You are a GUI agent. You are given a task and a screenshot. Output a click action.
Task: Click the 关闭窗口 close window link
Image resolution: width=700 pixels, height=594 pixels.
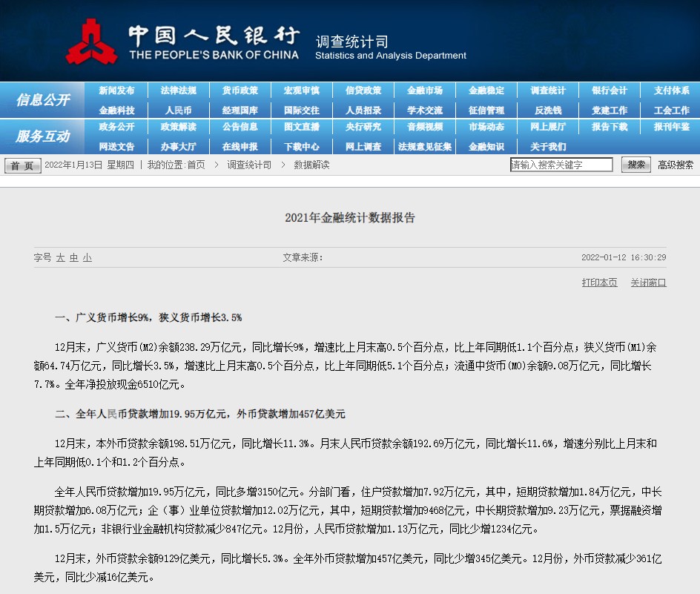pyautogui.click(x=648, y=283)
